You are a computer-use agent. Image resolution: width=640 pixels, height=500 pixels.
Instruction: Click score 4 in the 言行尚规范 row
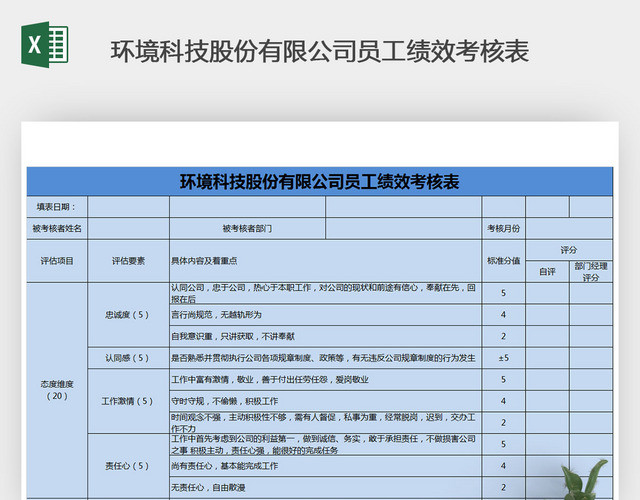coord(504,315)
